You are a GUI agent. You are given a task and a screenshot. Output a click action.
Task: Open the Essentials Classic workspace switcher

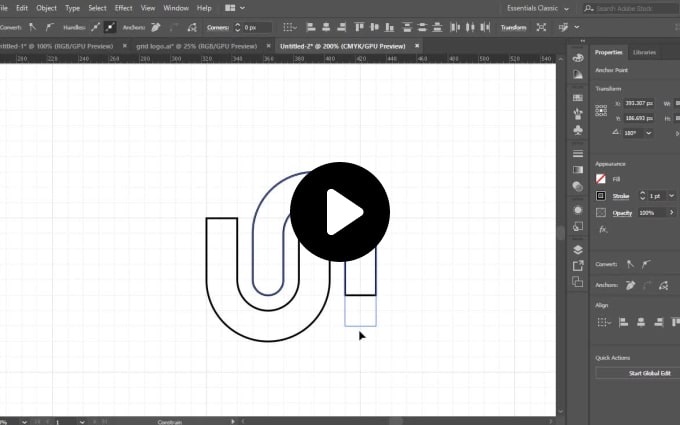[x=538, y=8]
